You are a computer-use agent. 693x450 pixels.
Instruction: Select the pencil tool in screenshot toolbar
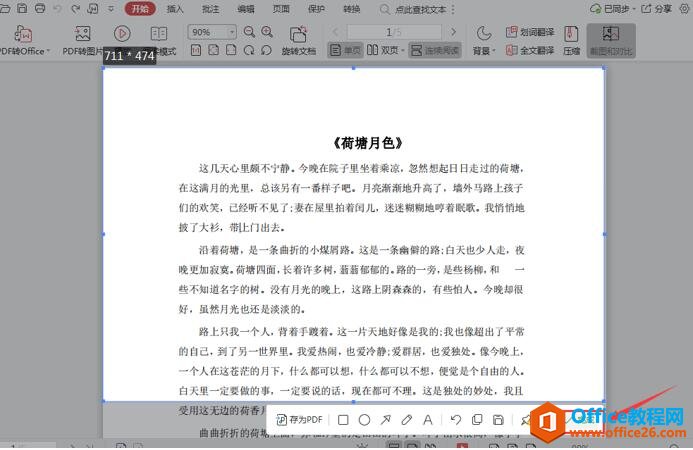407,419
